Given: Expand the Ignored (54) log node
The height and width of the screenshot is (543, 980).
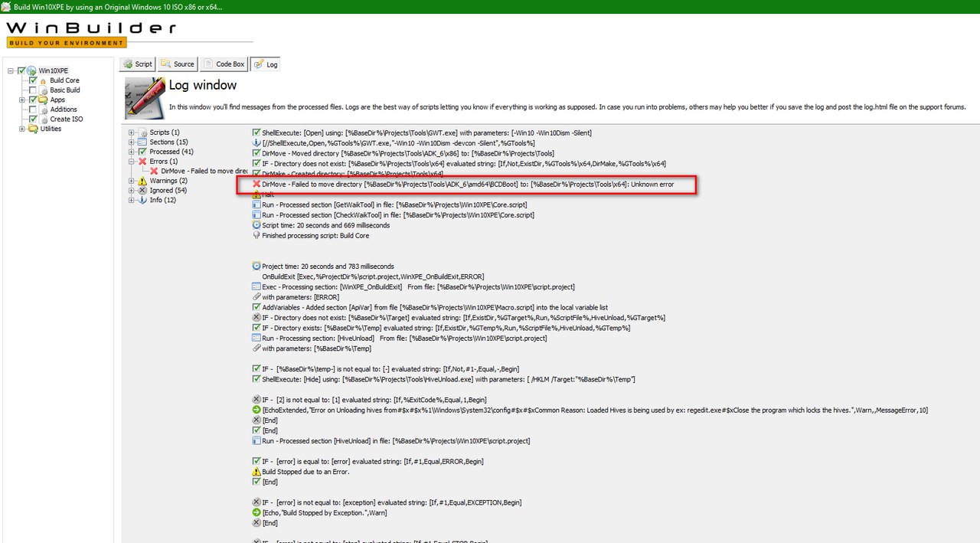Looking at the screenshot, I should tap(132, 190).
